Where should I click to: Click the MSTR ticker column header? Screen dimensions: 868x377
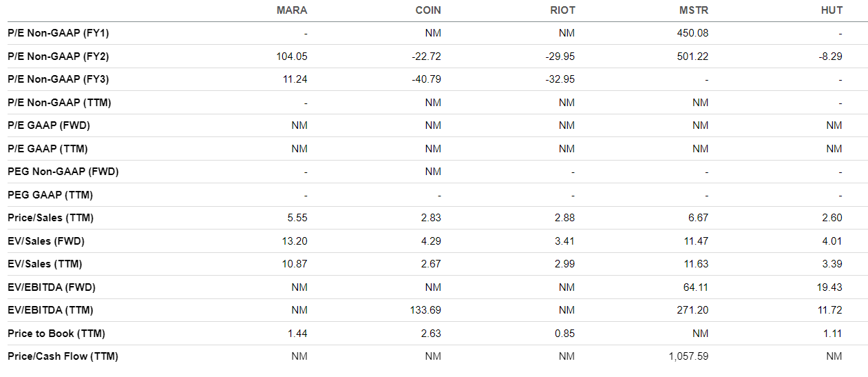[694, 10]
